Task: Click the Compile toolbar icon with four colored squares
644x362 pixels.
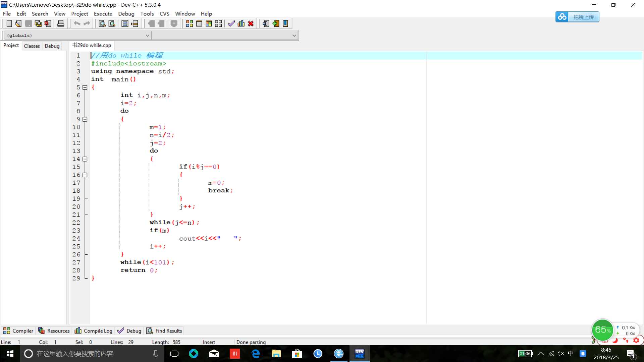Action: 189,23
